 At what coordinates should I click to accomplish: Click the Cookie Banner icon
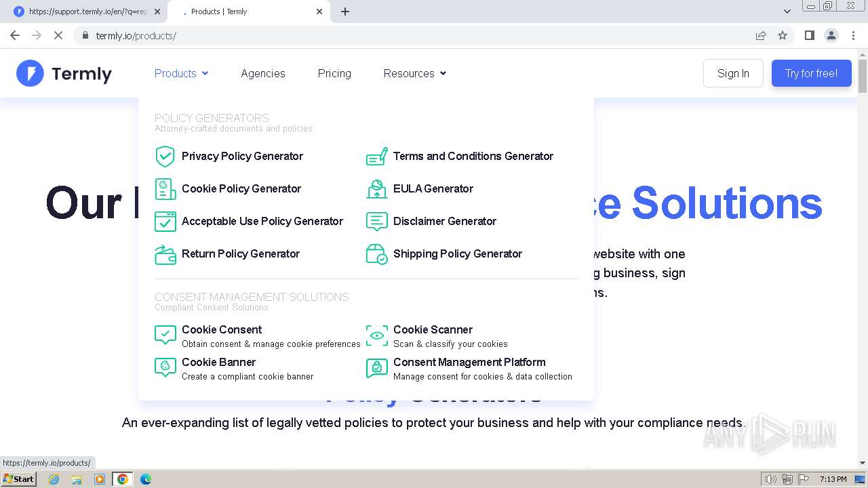click(x=165, y=367)
